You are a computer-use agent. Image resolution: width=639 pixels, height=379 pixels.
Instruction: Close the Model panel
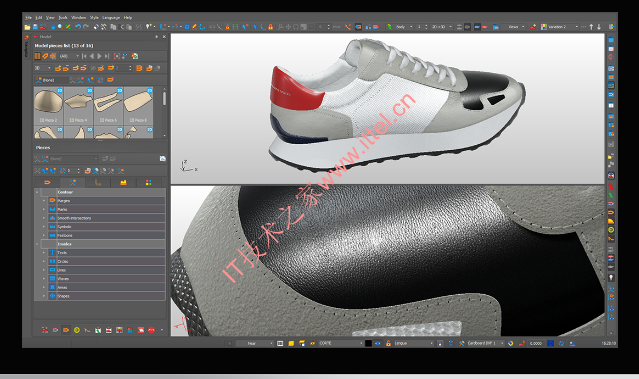tap(164, 37)
